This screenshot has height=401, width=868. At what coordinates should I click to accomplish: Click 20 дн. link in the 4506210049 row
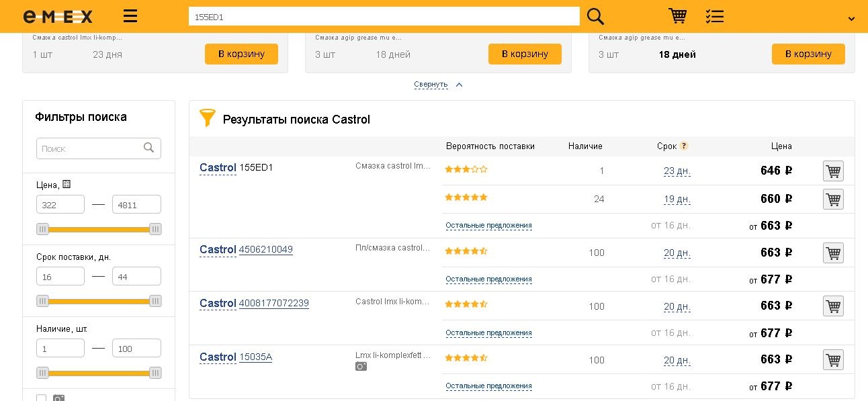click(x=677, y=253)
